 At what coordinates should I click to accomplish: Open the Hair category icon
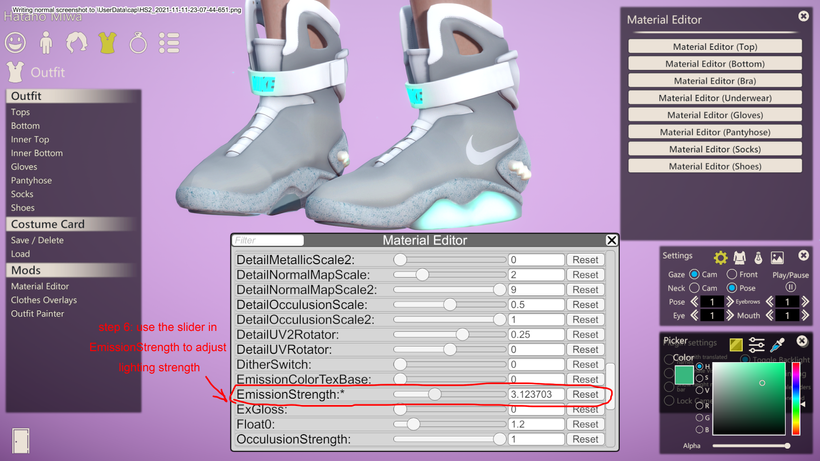(x=76, y=42)
